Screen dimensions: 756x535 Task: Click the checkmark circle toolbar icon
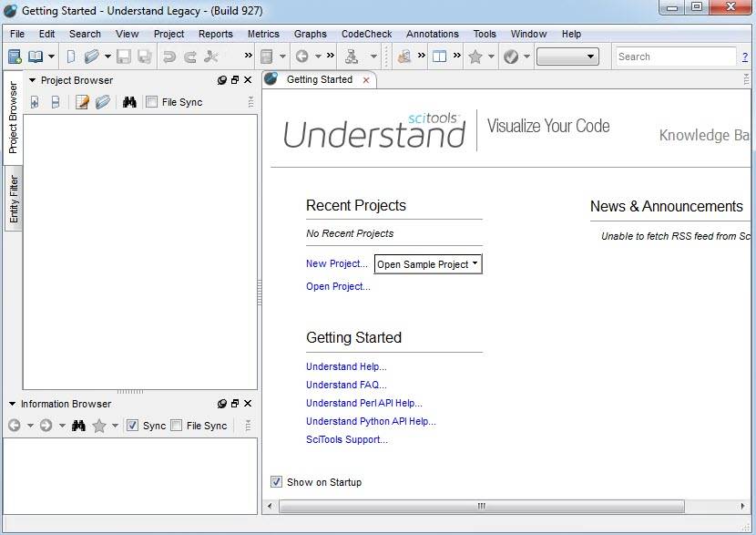[511, 57]
